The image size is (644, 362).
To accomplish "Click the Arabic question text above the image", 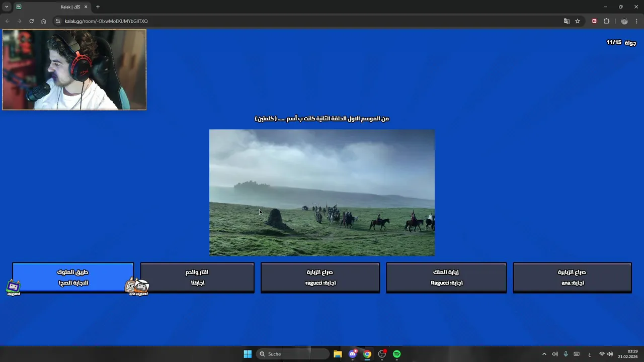I will 322,119.
